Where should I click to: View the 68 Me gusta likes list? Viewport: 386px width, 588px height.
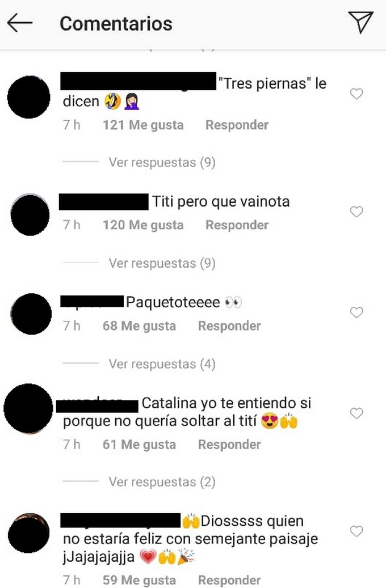(139, 326)
